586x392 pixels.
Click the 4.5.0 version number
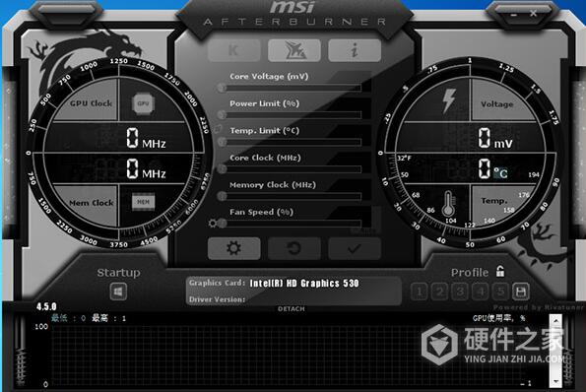(x=46, y=306)
